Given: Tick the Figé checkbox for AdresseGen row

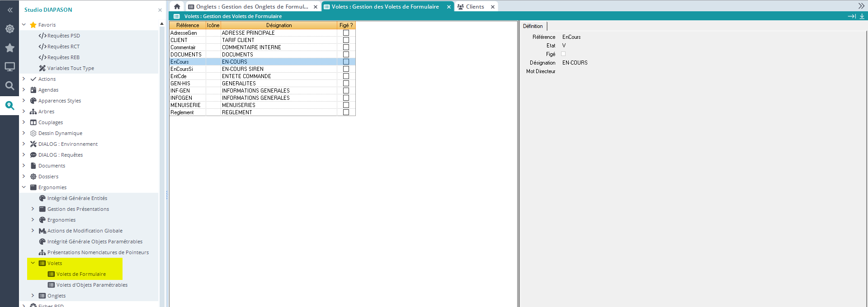Looking at the screenshot, I should [x=346, y=33].
